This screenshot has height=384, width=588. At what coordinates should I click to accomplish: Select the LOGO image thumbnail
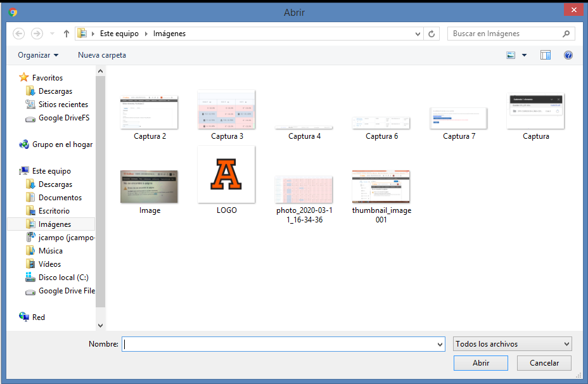226,175
